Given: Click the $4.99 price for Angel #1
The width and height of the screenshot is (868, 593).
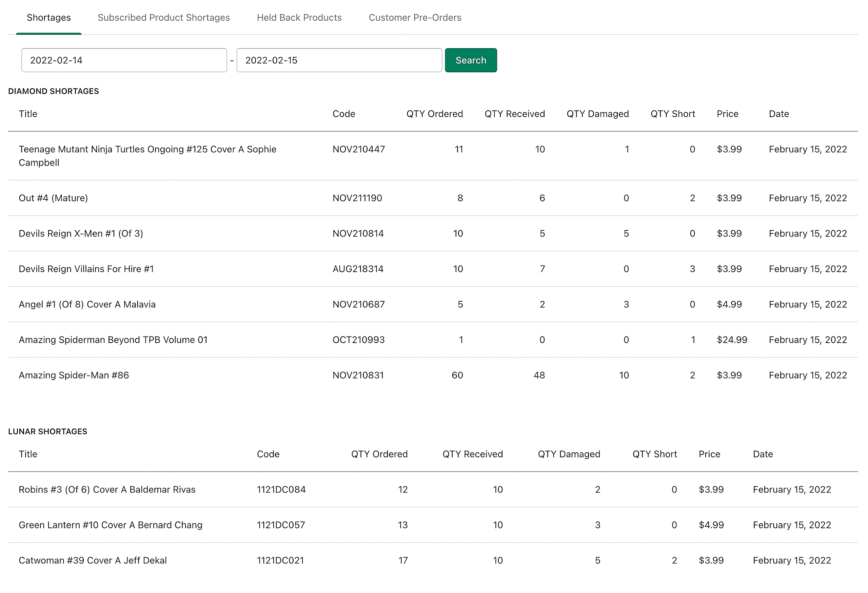Looking at the screenshot, I should (729, 305).
